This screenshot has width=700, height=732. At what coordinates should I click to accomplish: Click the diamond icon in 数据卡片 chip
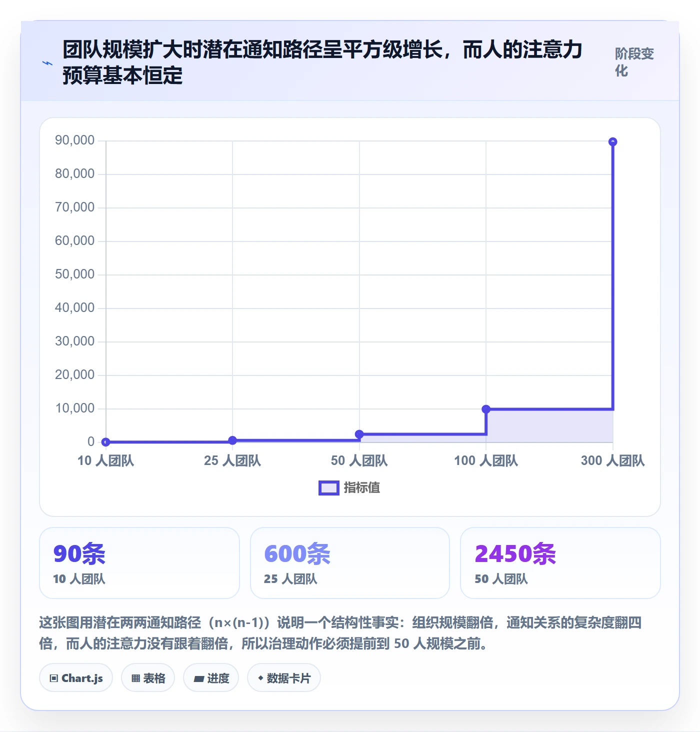pos(260,678)
